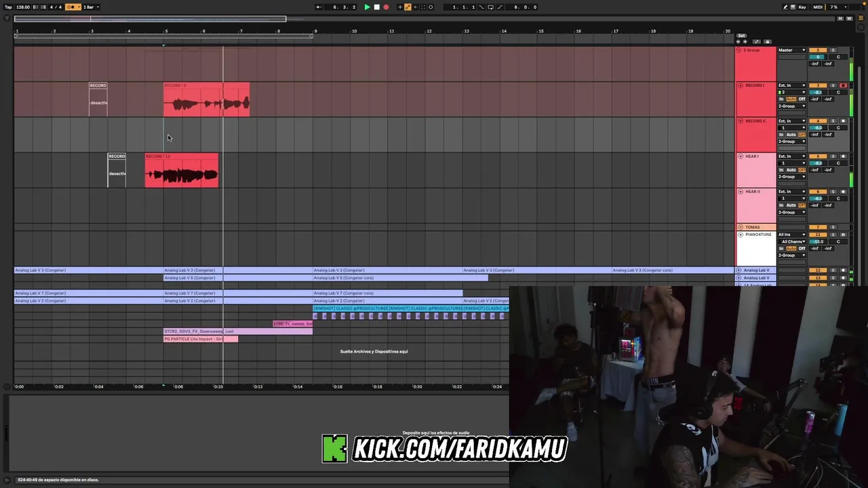Click the Capture MIDI icon
This screenshot has height=488, width=868.
[x=423, y=7]
